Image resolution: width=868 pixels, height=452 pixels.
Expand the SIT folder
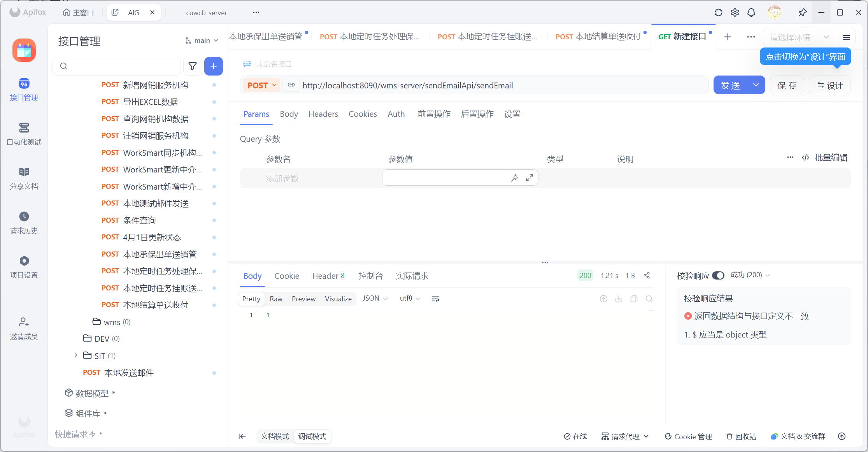coord(76,355)
